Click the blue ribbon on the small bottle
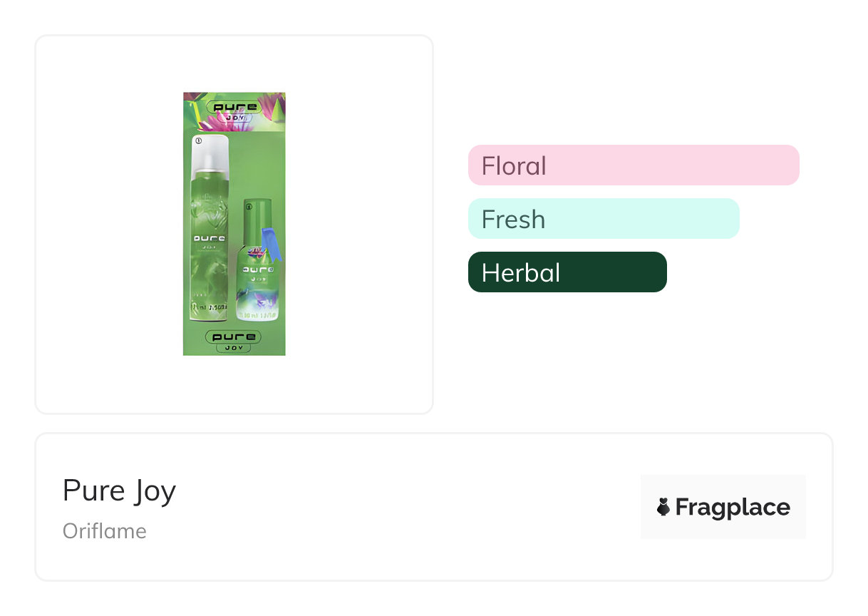This screenshot has height=616, width=868. click(272, 244)
